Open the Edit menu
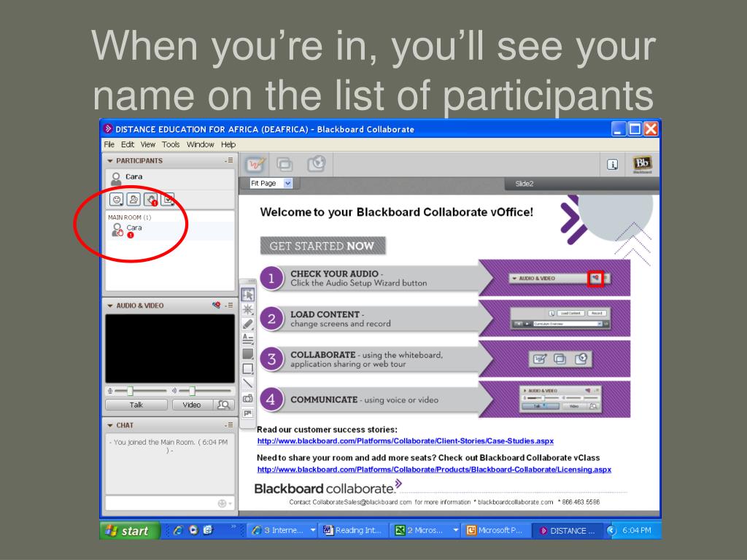Screen dimensions: 747x560 (x=127, y=144)
